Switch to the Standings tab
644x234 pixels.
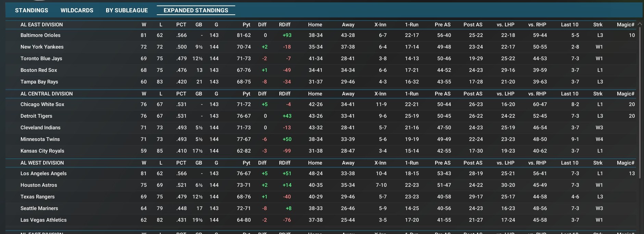31,10
